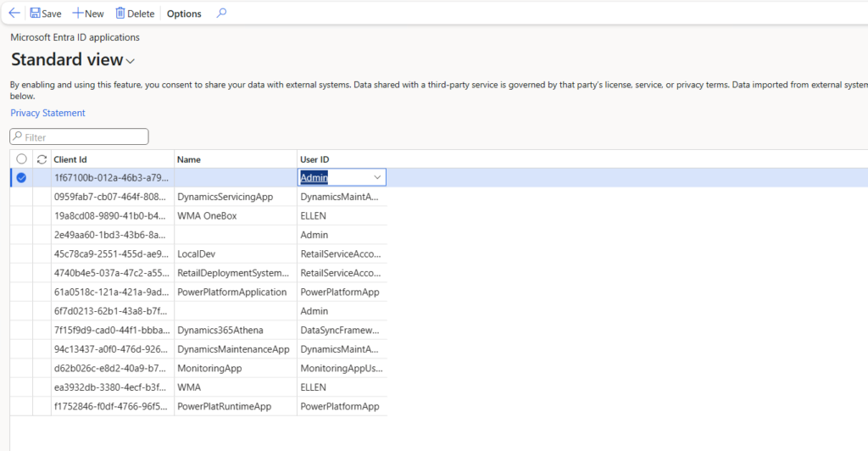The height and width of the screenshot is (451, 868).
Task: Open the Options menu
Action: [184, 14]
